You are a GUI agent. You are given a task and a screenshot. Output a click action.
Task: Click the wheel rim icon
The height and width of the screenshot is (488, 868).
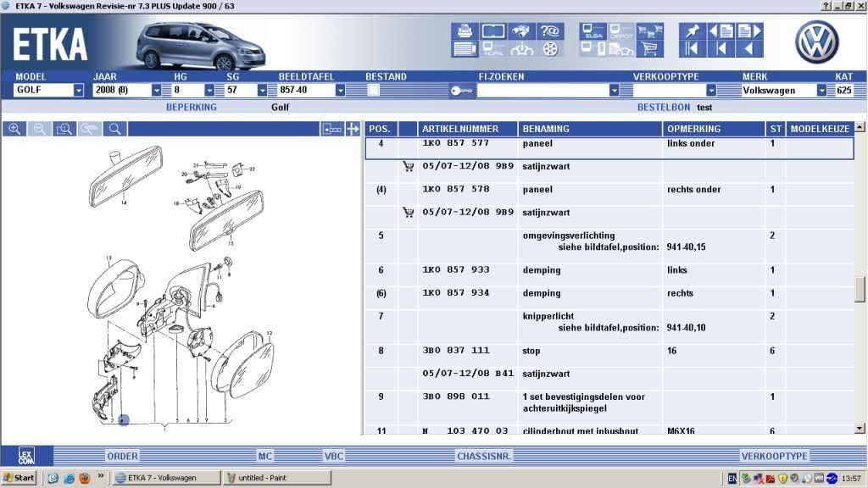coord(549,49)
